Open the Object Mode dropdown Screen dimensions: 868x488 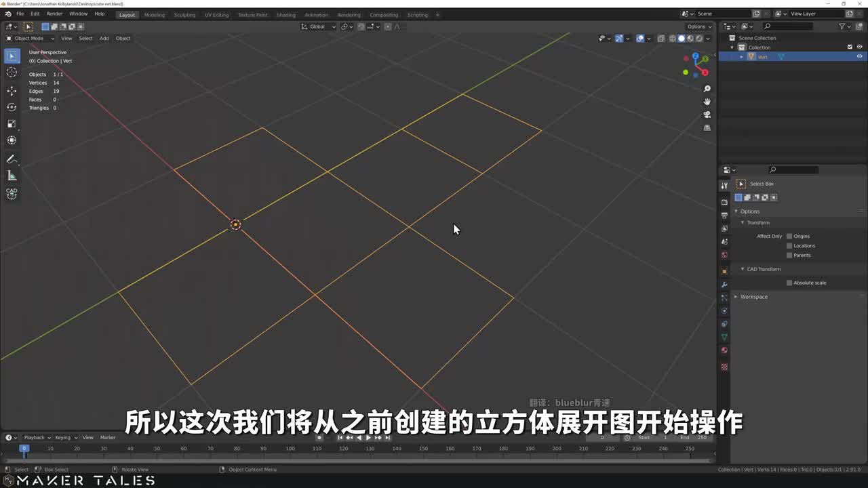click(29, 38)
